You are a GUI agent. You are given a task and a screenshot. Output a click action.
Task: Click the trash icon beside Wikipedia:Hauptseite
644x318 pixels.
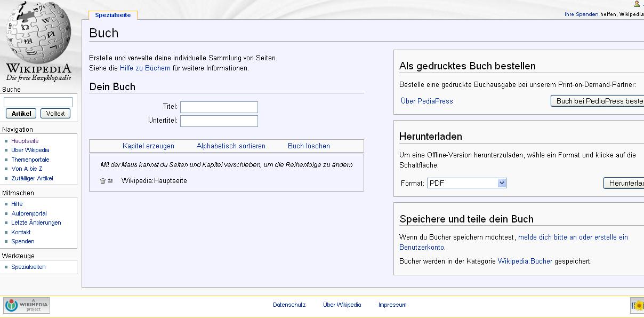click(103, 181)
